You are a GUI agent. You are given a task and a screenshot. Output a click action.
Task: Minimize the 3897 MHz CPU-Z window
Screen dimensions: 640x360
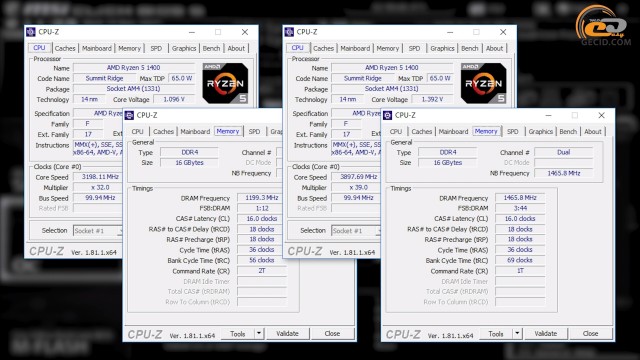coord(450,32)
